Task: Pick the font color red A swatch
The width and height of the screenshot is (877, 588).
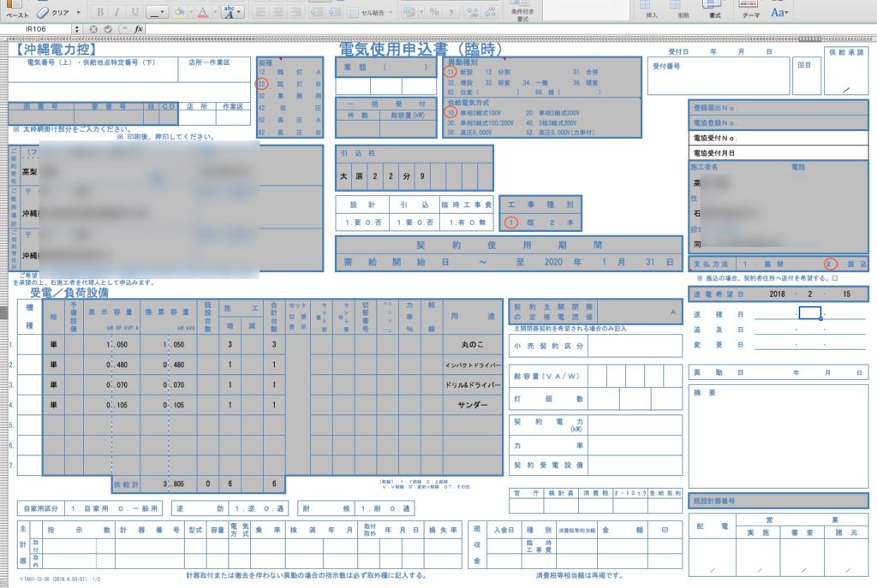Action: click(x=202, y=12)
